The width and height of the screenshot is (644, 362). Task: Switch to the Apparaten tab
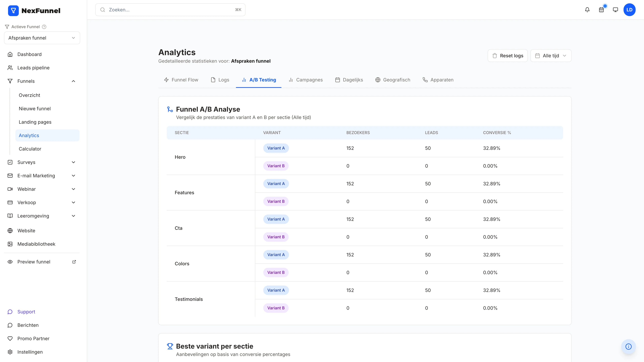438,80
